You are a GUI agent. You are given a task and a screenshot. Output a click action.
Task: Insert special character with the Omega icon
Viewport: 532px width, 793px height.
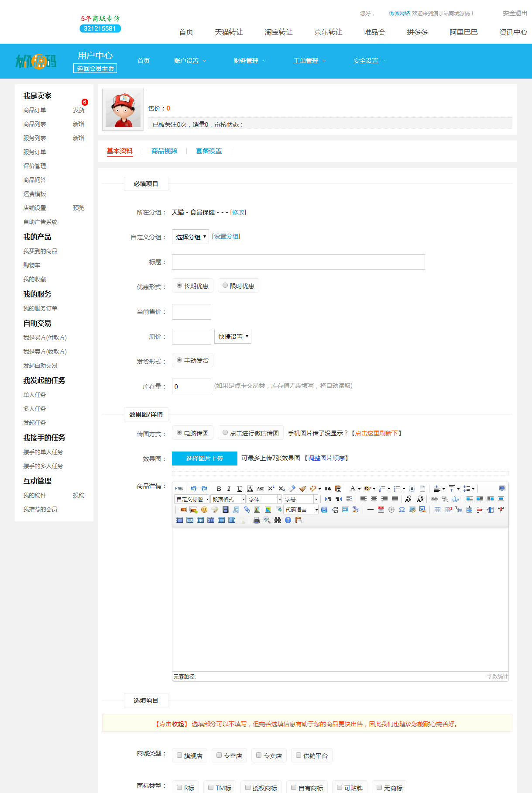tap(402, 510)
